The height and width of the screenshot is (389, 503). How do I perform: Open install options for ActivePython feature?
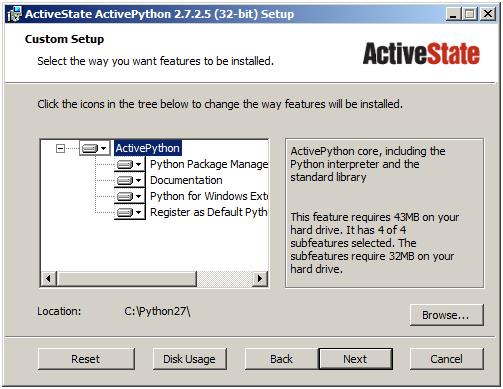95,148
